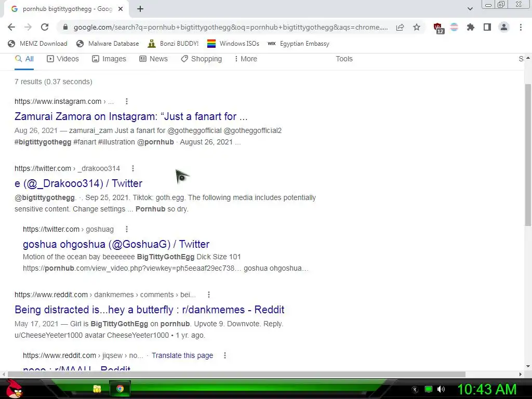Click the scroll down arrow
The height and width of the screenshot is (399, 532).
tap(528, 366)
